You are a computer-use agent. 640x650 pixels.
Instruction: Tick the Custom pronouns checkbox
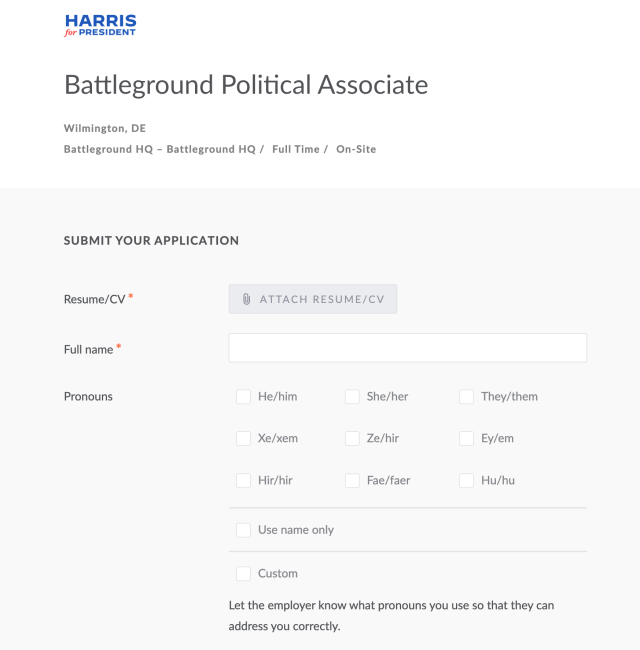pos(243,574)
